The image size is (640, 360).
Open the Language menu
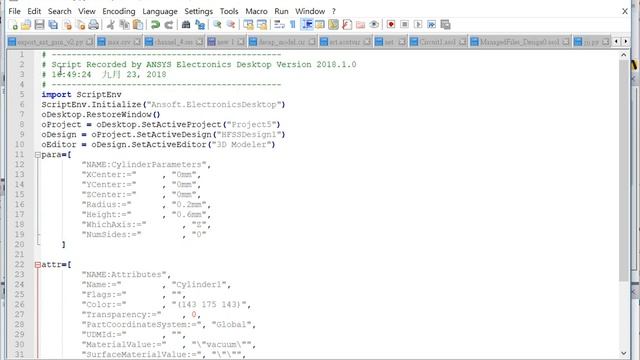pyautogui.click(x=160, y=11)
